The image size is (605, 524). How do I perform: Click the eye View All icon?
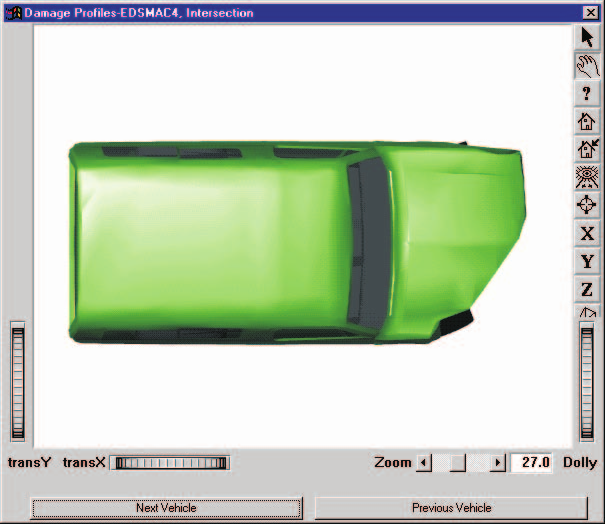pos(587,177)
